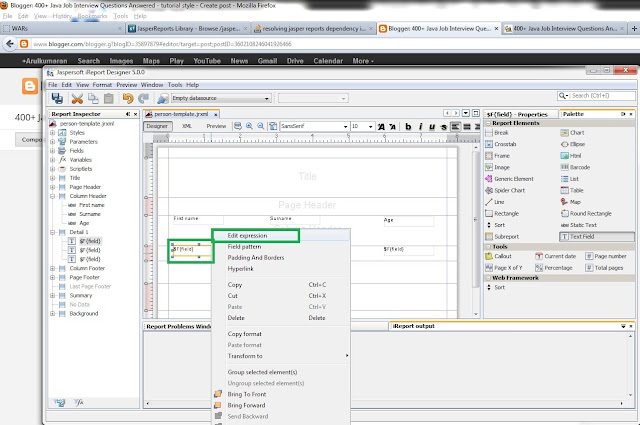The width and height of the screenshot is (640, 425).
Task: Open the Format menu in iReport
Action: point(102,85)
